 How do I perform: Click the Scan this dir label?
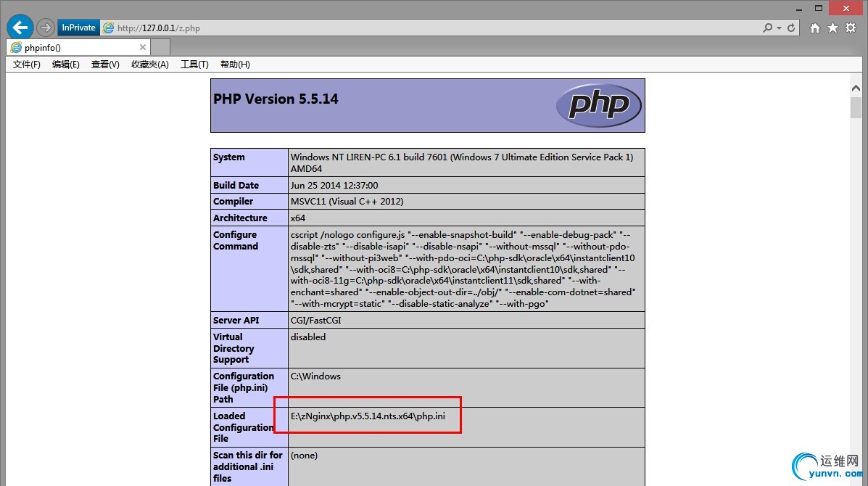(247, 466)
